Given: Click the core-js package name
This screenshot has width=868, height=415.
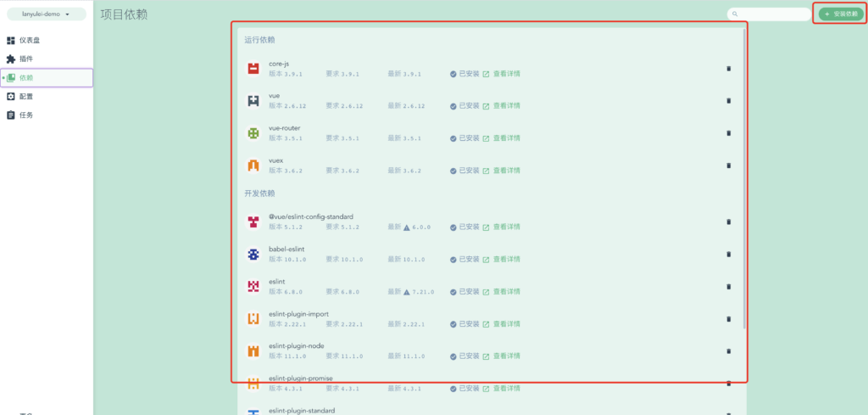Looking at the screenshot, I should 279,64.
